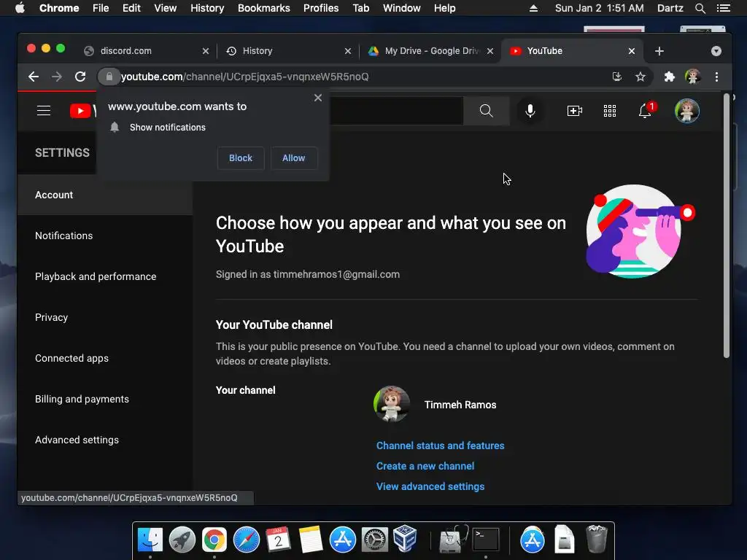This screenshot has width=747, height=560.
Task: Select Account in settings sidebar
Action: click(x=105, y=195)
